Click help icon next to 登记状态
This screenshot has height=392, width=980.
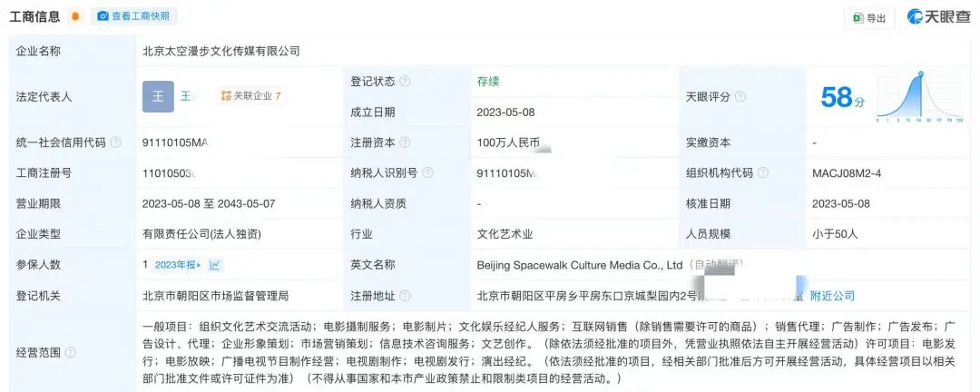pyautogui.click(x=405, y=82)
